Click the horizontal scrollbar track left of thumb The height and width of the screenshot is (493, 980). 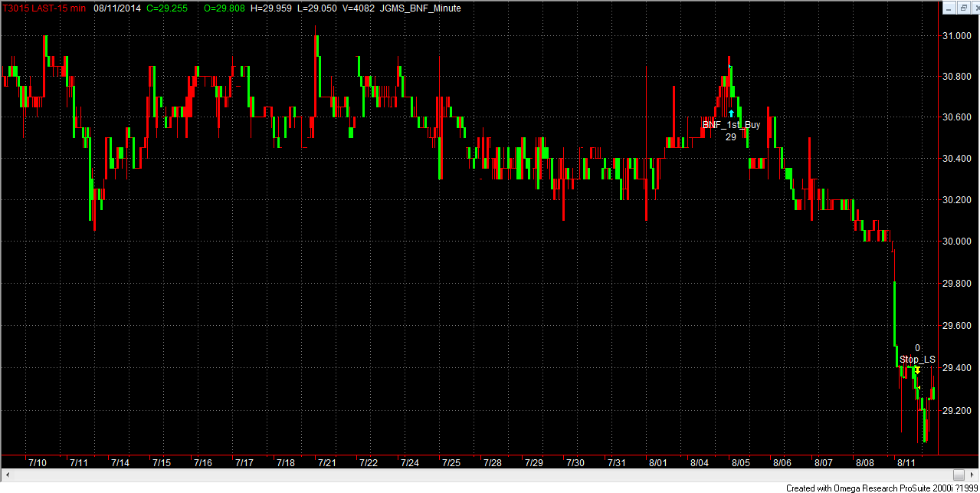coord(483,474)
